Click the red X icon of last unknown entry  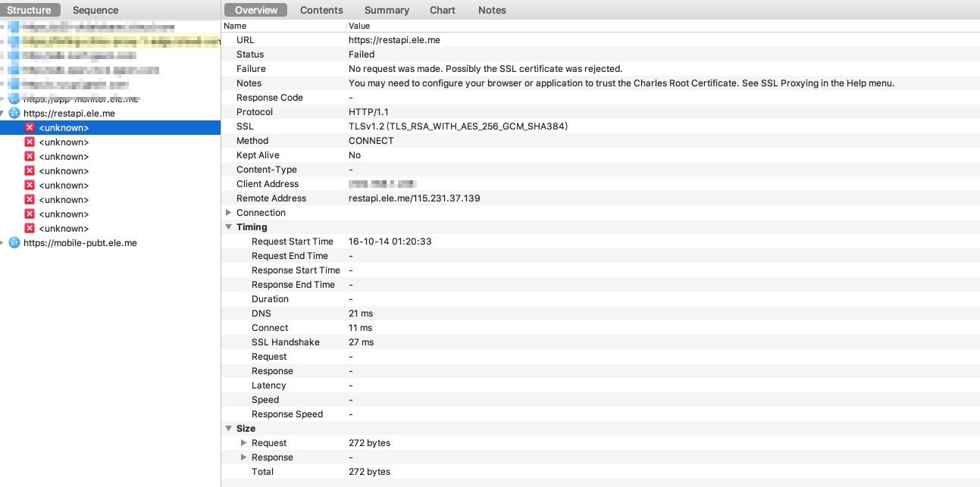point(30,229)
